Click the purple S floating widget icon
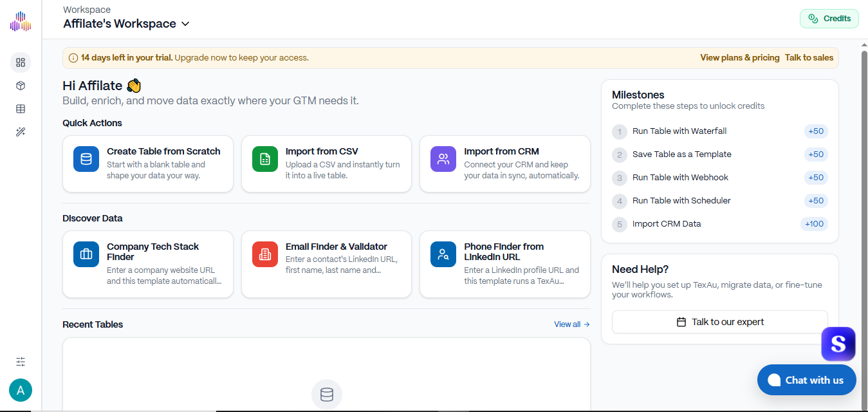The image size is (868, 412). click(838, 344)
